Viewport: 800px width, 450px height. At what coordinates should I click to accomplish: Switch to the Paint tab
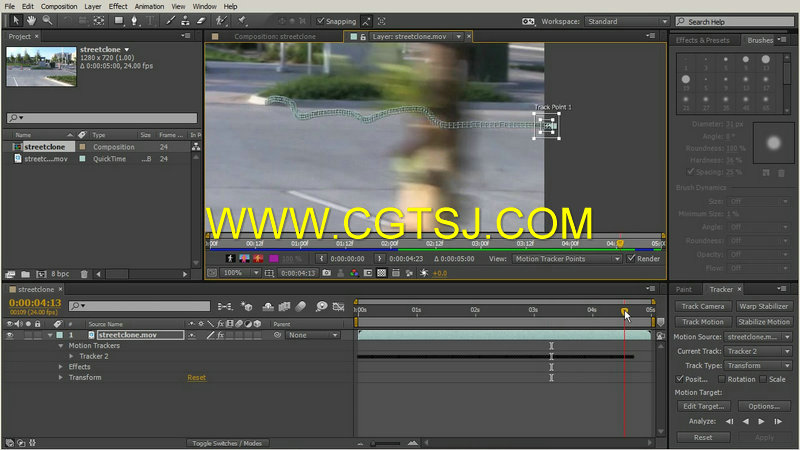684,289
